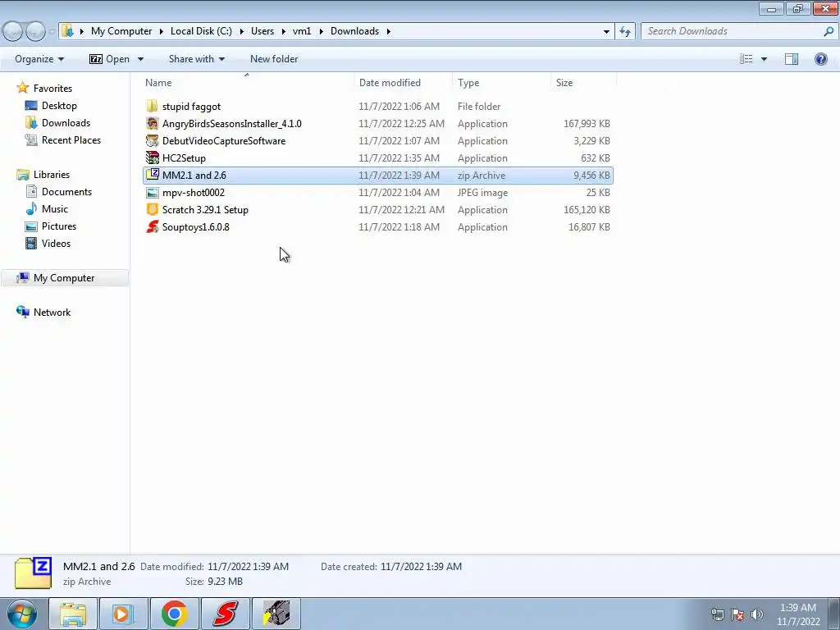Screen dimensions: 840x630
Task: Expand arrow after Users breadcrumb
Action: pos(283,31)
